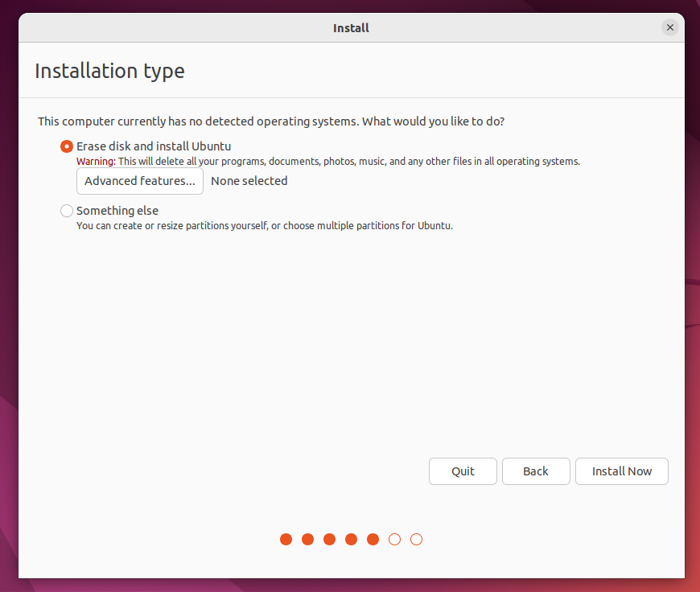Open Advanced features dialog
The width and height of the screenshot is (700, 592).
click(x=140, y=181)
